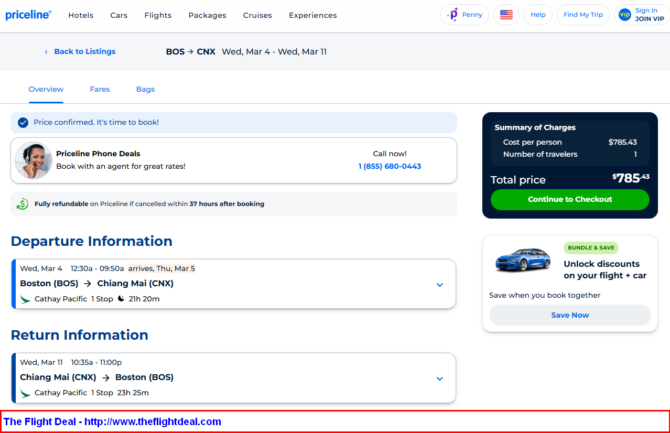Viewport: 670px width, 433px height.
Task: Expand the departure flight details
Action: coord(439,284)
